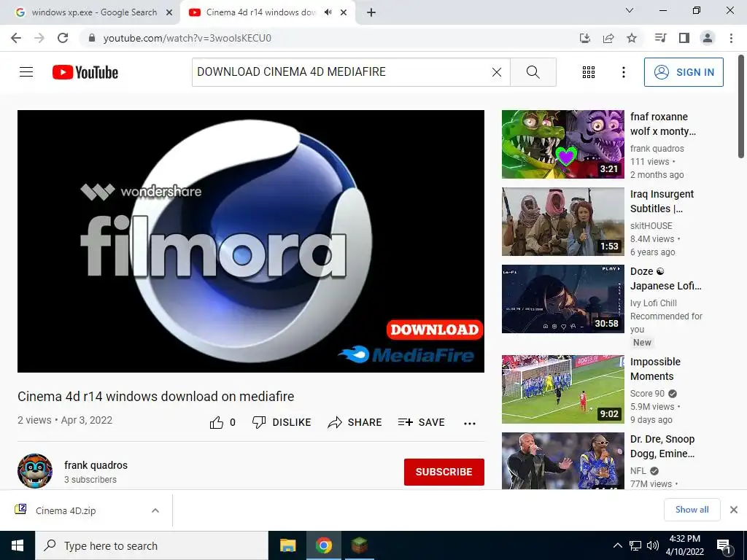
Task: Click the install app icon in the address bar
Action: click(x=585, y=38)
